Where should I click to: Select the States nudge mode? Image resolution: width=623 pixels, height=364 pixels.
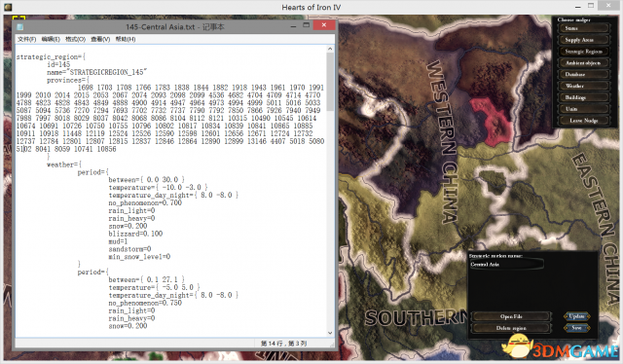pyautogui.click(x=583, y=28)
